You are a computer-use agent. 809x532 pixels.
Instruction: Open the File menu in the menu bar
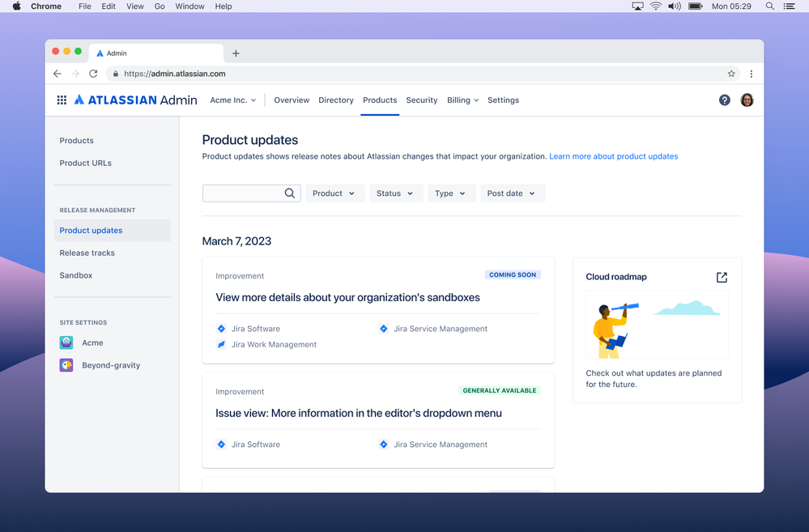click(x=84, y=6)
